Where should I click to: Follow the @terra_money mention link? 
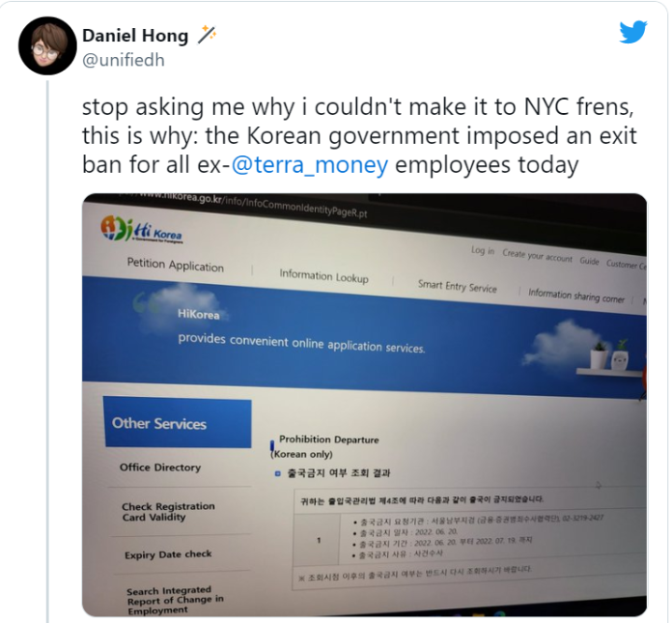[309, 164]
